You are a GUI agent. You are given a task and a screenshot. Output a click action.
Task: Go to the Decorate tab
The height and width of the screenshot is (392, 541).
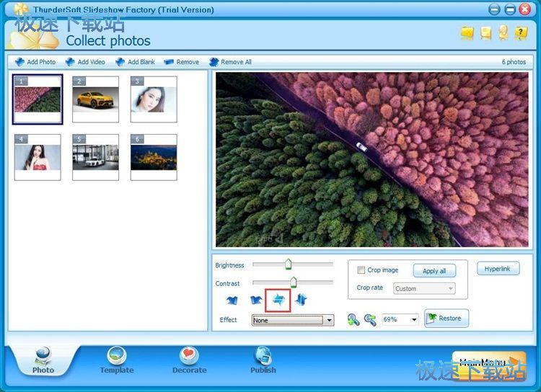point(189,360)
